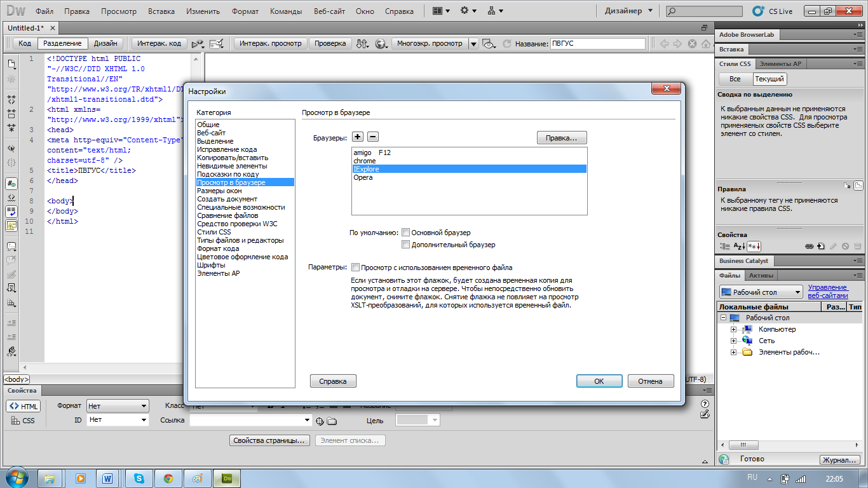
Task: Check the Дополнительный браузер checkbox
Action: click(406, 245)
